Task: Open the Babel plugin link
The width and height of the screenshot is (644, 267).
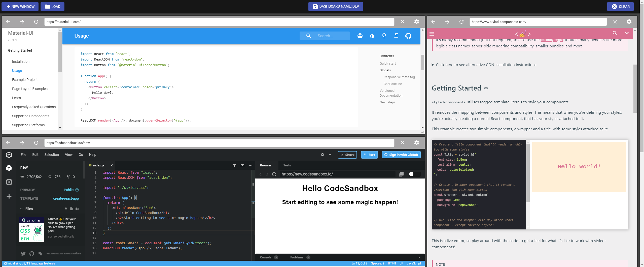Action: pos(552,40)
